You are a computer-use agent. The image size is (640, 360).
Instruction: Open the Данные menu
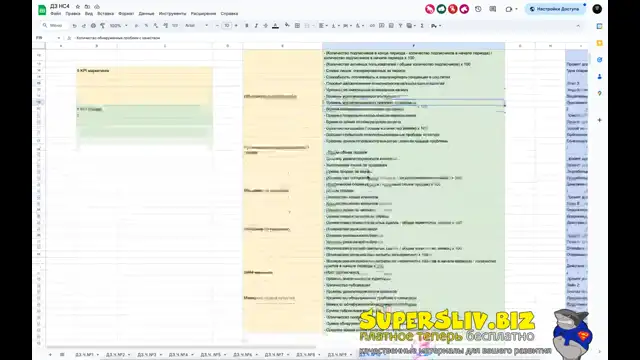tap(147, 13)
